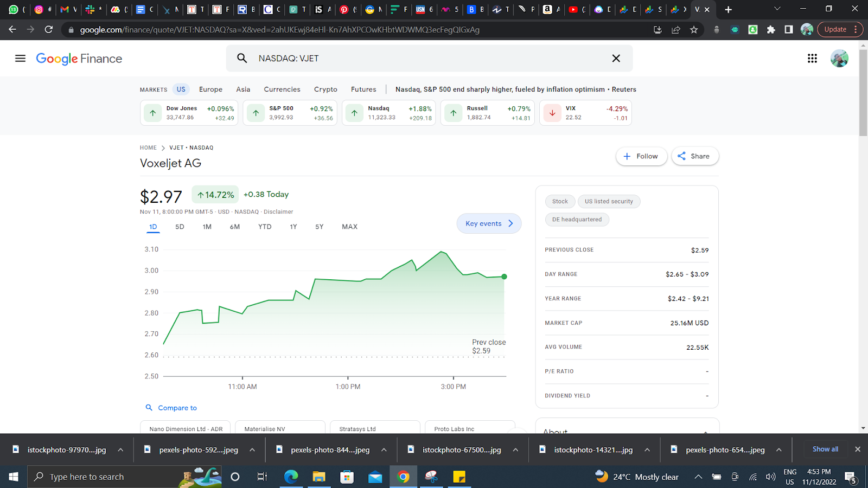Select the YTD chart range
868x488 pixels.
tap(265, 227)
